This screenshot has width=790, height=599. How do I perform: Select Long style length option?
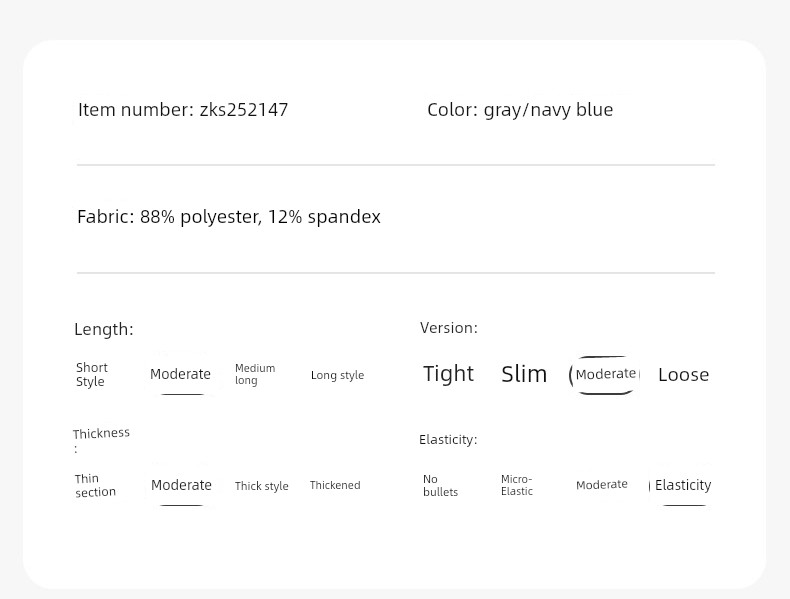click(337, 375)
